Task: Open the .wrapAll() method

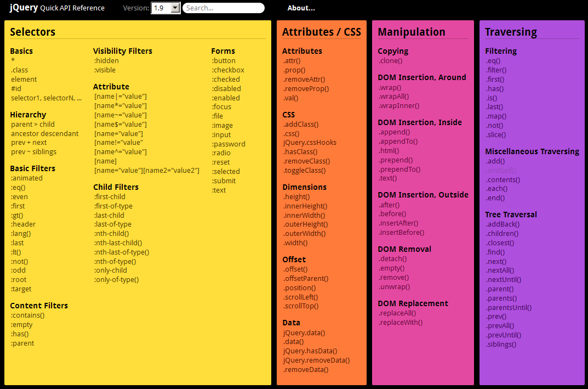Action: tap(394, 97)
